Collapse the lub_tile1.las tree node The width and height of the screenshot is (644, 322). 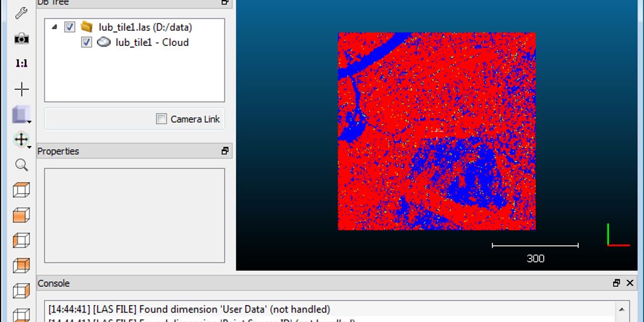point(54,27)
